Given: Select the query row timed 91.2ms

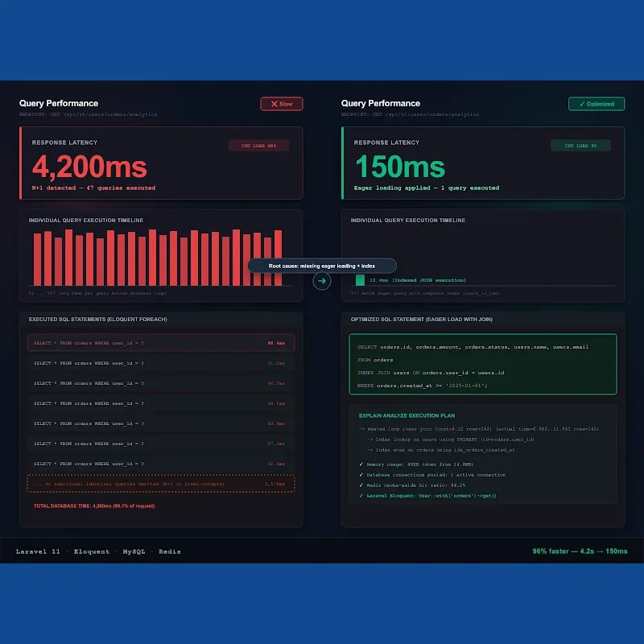Looking at the screenshot, I should 161,363.
